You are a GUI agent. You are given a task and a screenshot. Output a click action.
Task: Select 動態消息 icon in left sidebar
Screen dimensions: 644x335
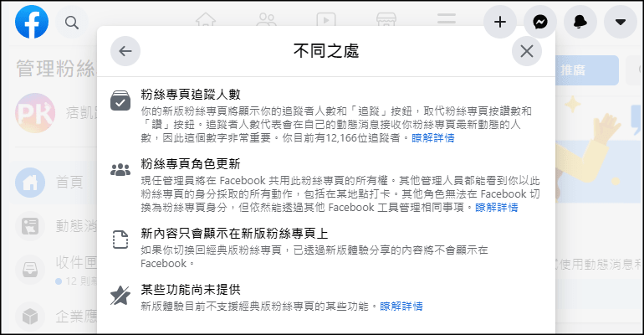tap(30, 226)
